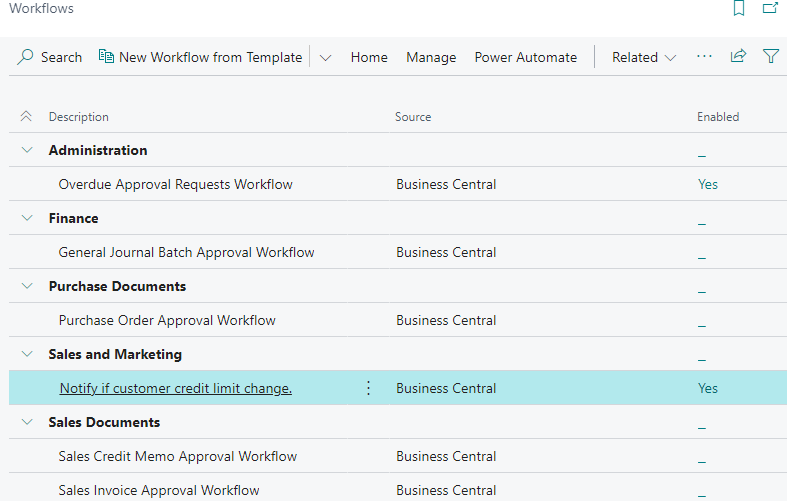Viewport: 787px width, 501px height.
Task: Open Notify if customer credit limit change link
Action: [175, 388]
